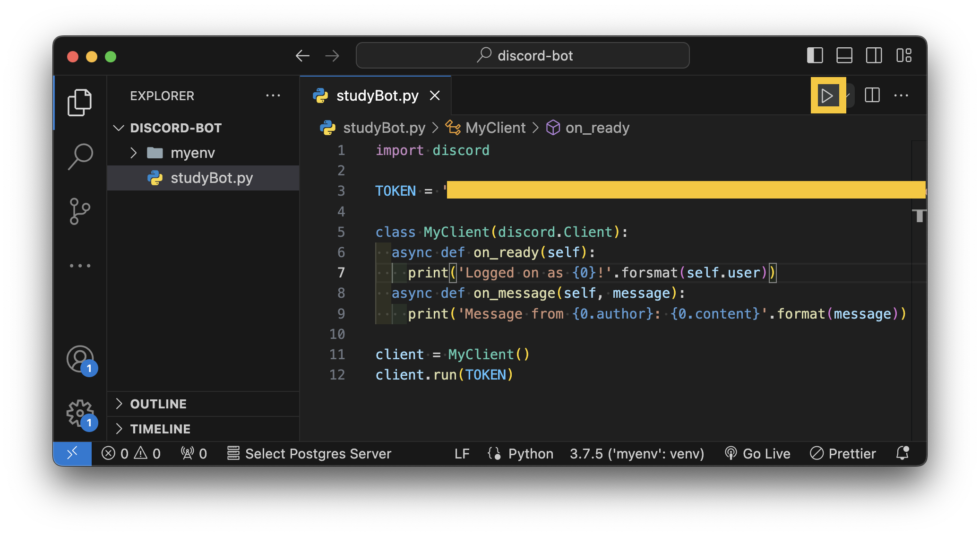
Task: Click the 'Message from' print statement
Action: 657,314
